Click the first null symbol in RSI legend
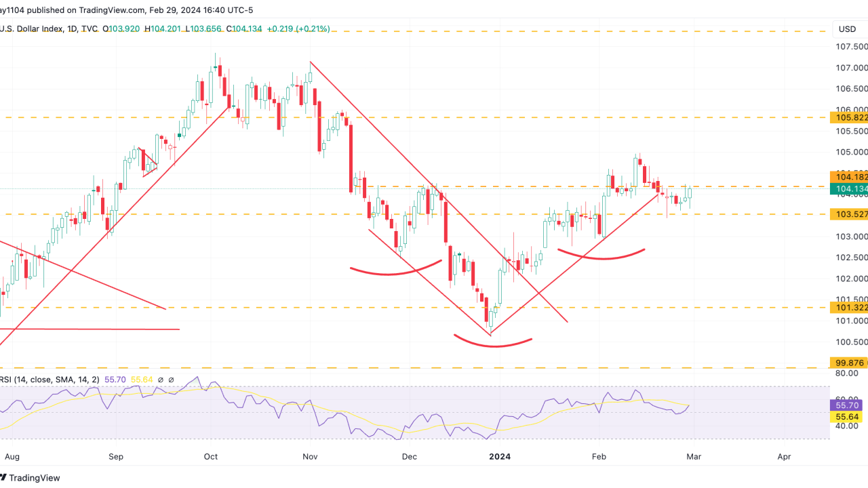The height and width of the screenshot is (488, 868). [161, 380]
